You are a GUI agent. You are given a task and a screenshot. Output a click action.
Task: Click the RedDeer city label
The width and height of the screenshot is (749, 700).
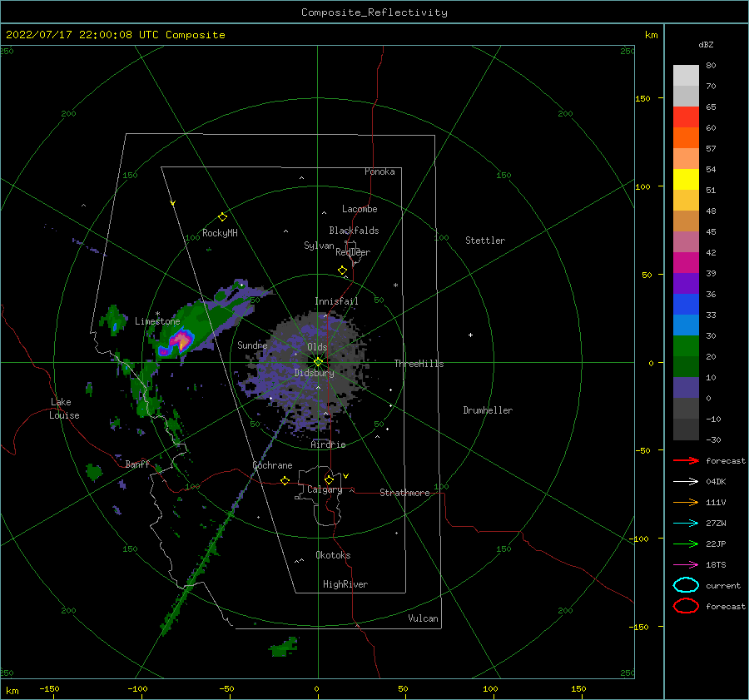click(353, 252)
